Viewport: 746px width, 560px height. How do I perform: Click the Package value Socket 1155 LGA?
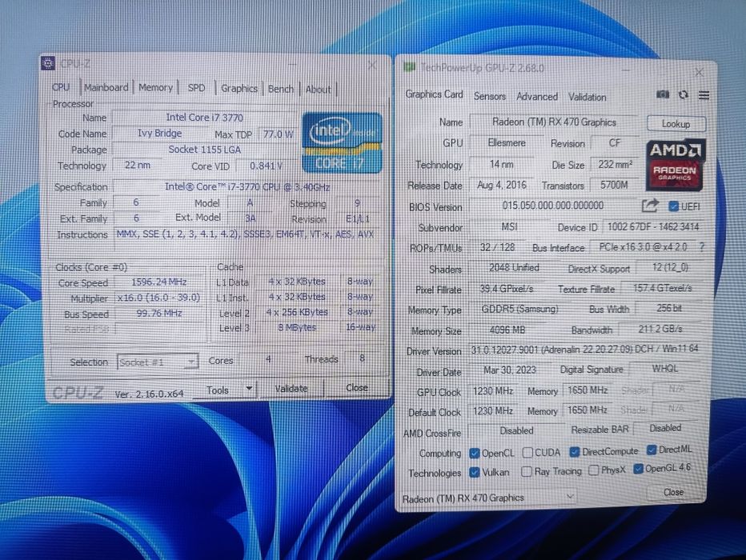[205, 150]
